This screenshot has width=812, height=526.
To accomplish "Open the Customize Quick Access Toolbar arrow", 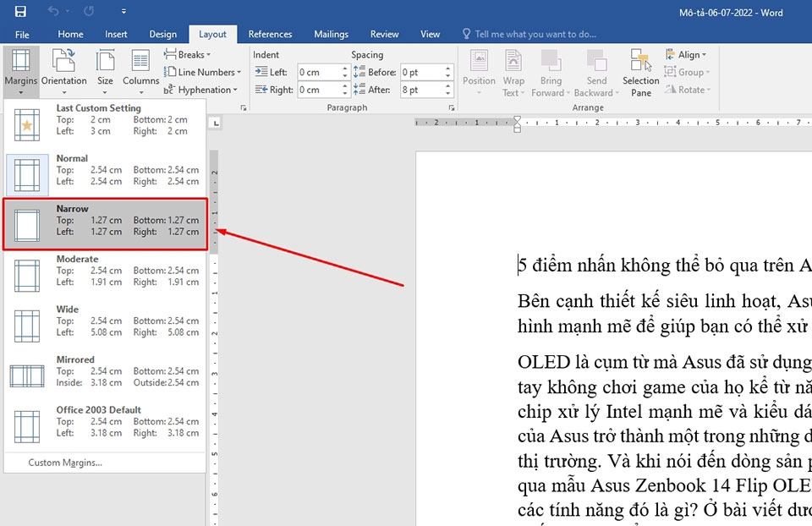I will pyautogui.click(x=123, y=11).
